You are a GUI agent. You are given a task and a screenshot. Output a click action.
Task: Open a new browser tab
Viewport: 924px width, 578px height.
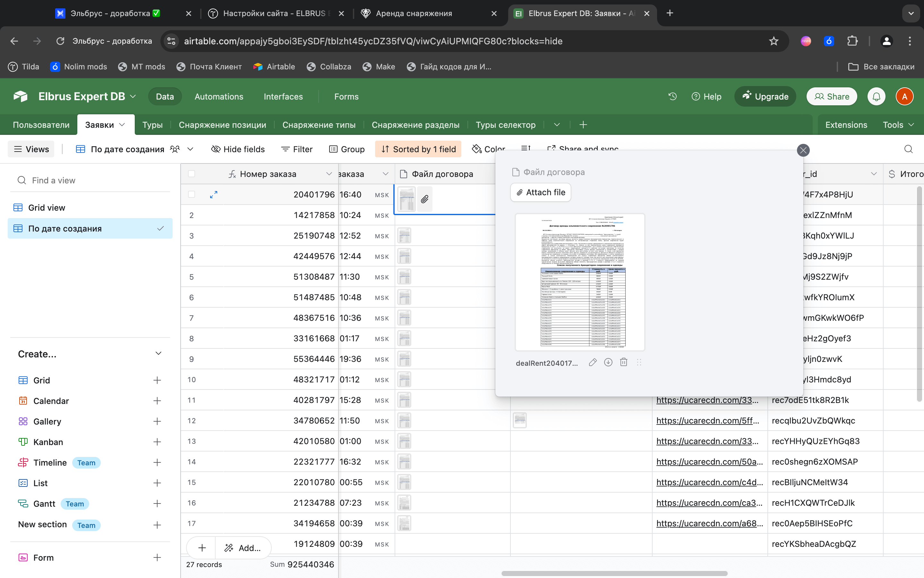click(x=670, y=13)
